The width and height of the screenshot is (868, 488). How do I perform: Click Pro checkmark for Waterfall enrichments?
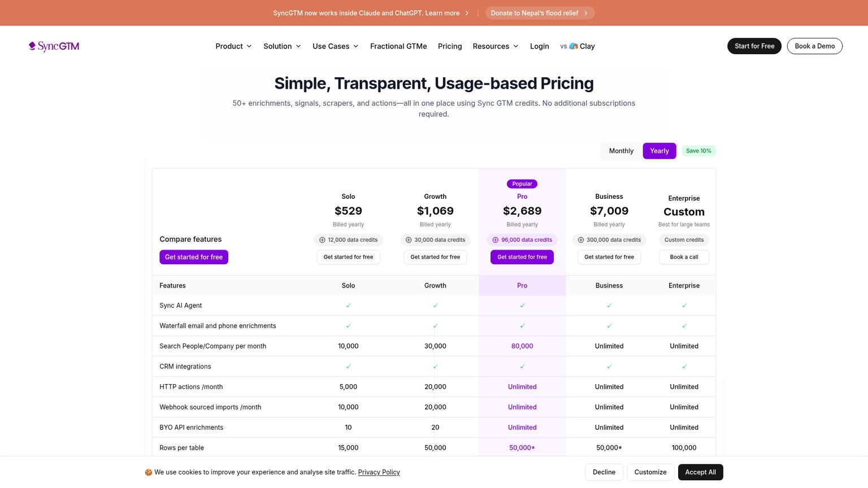[x=522, y=326]
